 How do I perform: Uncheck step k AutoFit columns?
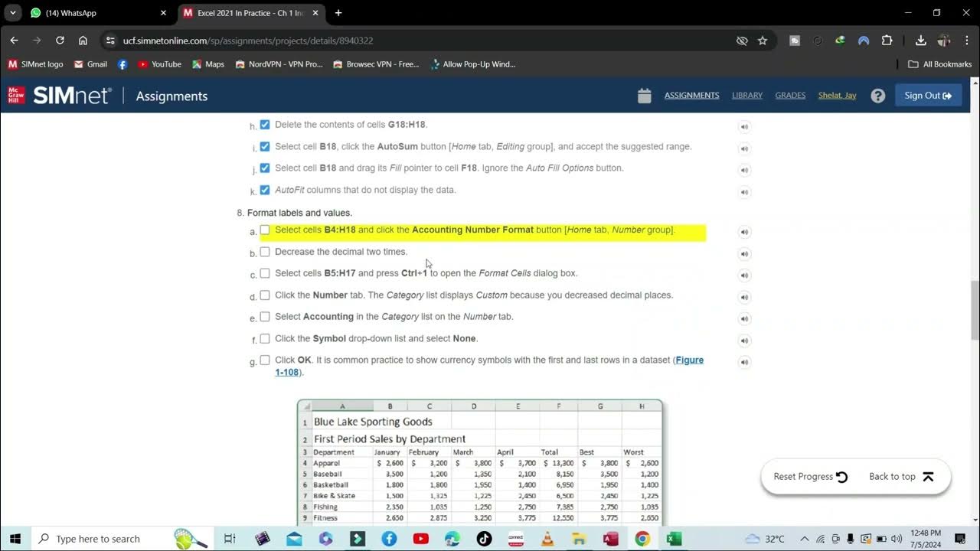[x=265, y=190]
